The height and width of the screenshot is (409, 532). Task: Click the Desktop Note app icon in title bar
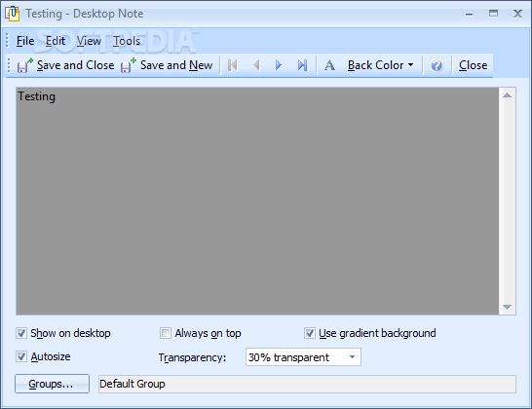[x=13, y=14]
